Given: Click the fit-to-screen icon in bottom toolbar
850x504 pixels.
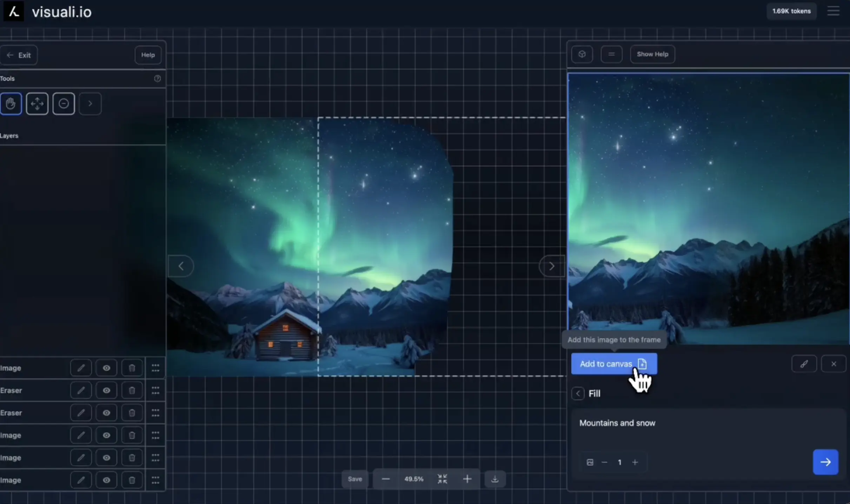Looking at the screenshot, I should tap(442, 479).
